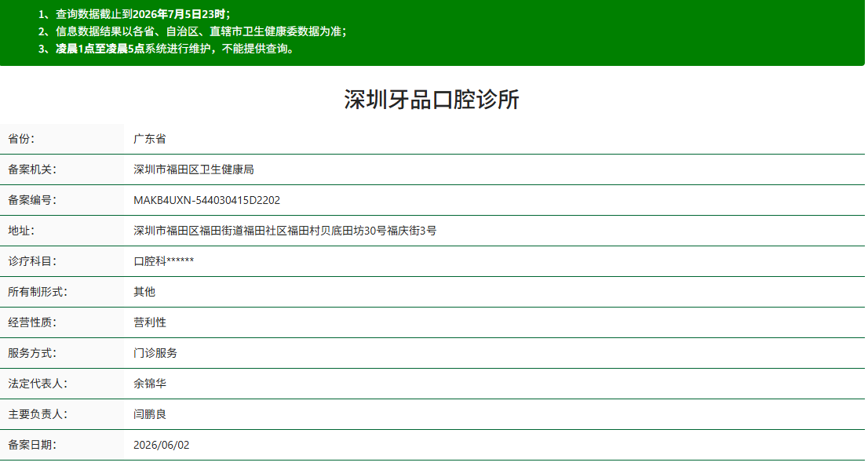This screenshot has width=868, height=466.
Task: Click the label 主要负责人
Action: coord(38,414)
